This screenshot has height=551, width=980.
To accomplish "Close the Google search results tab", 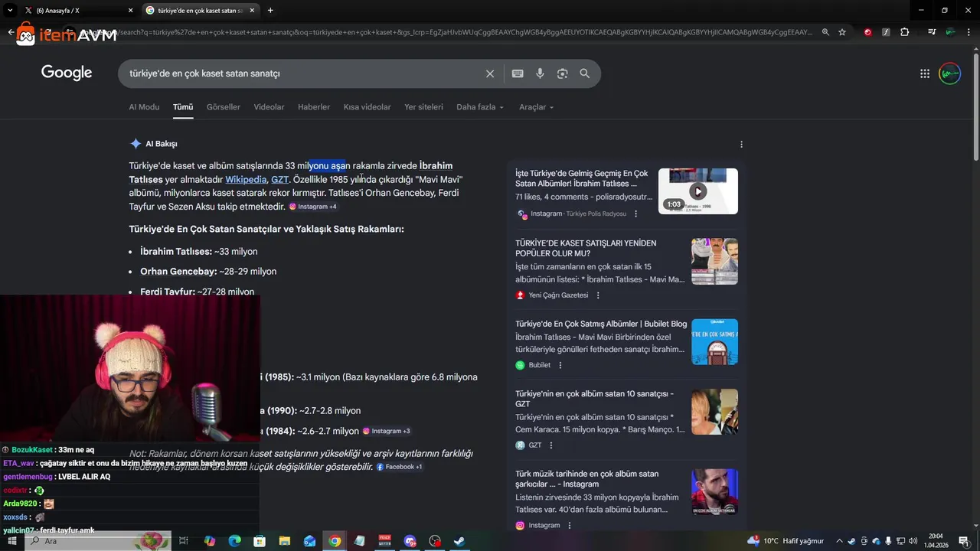I will tap(252, 10).
